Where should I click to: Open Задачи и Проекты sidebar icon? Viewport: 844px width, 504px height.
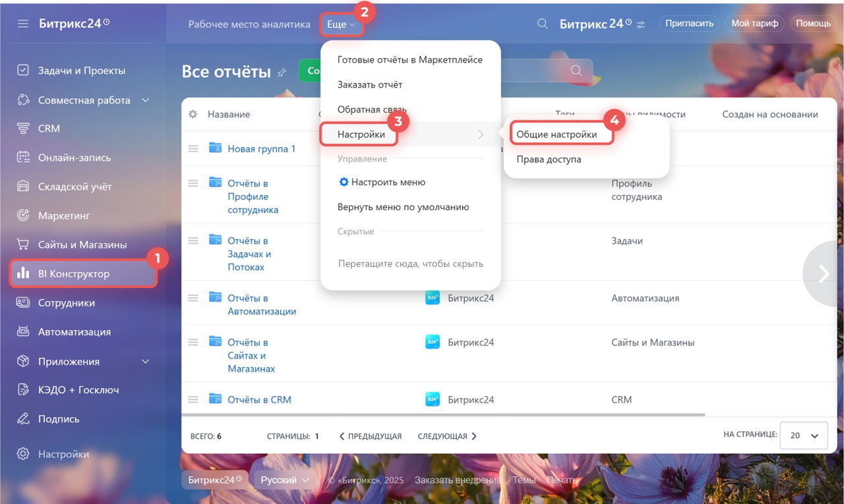tap(23, 70)
